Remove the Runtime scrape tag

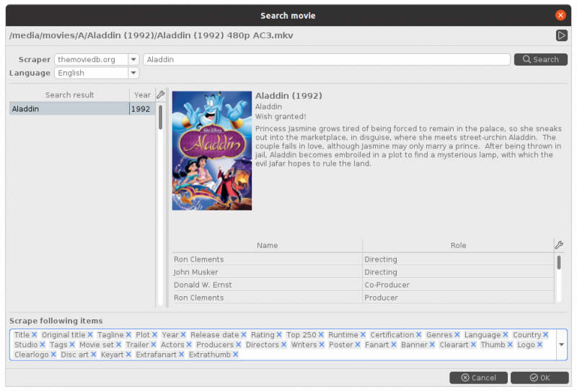coord(363,334)
